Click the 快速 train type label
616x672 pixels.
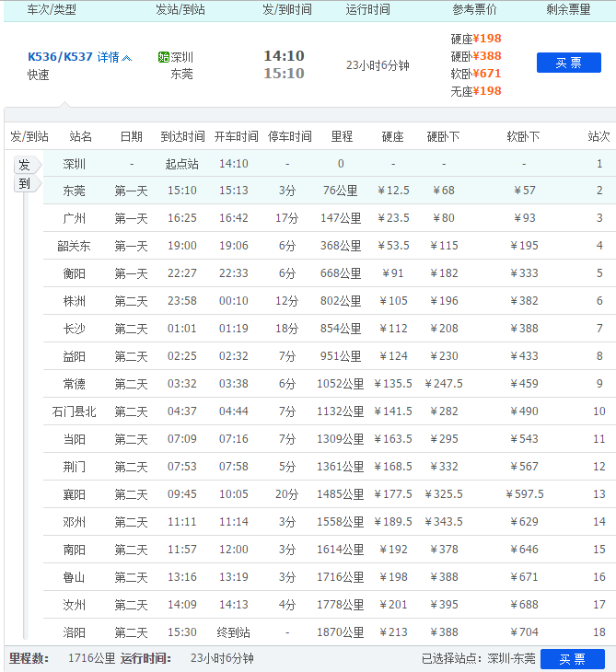click(38, 75)
